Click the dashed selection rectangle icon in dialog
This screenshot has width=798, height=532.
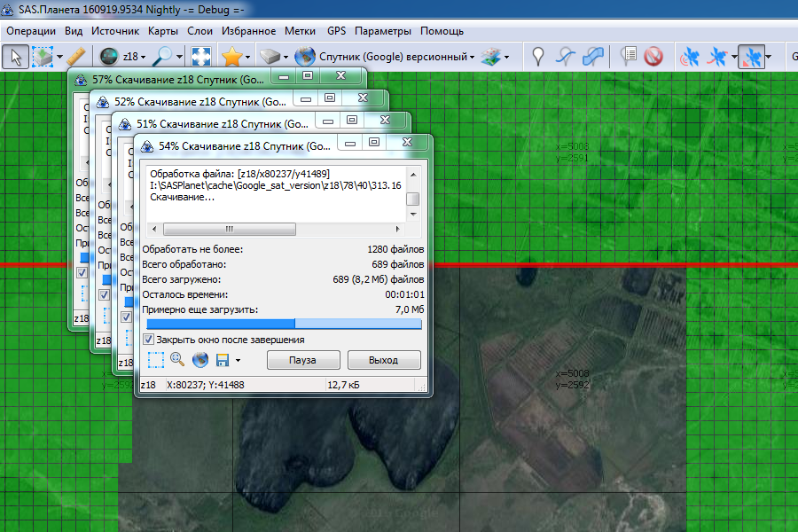156,359
